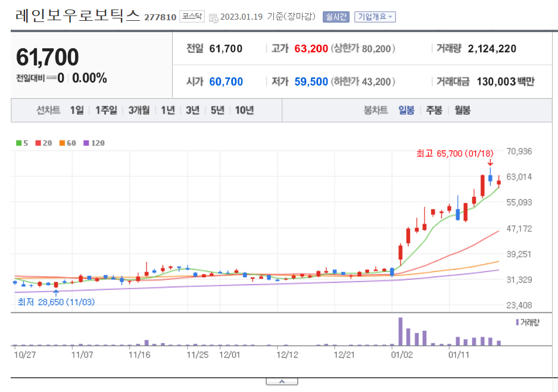Click the 01/11 date label on the axis
The height and width of the screenshot is (392, 558).
pyautogui.click(x=459, y=355)
